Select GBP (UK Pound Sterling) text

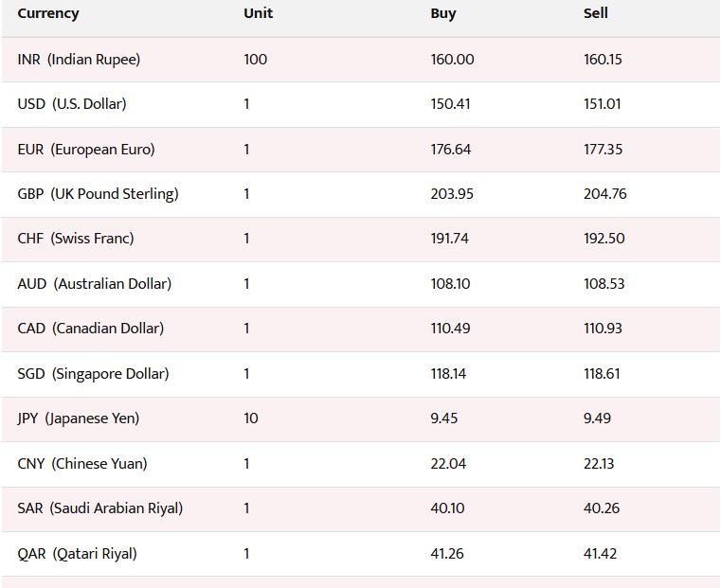98,194
